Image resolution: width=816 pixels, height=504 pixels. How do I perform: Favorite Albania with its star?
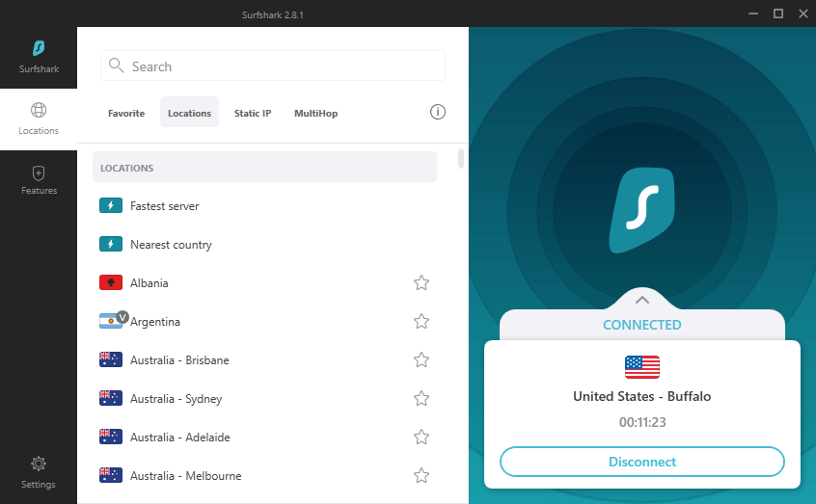422,283
